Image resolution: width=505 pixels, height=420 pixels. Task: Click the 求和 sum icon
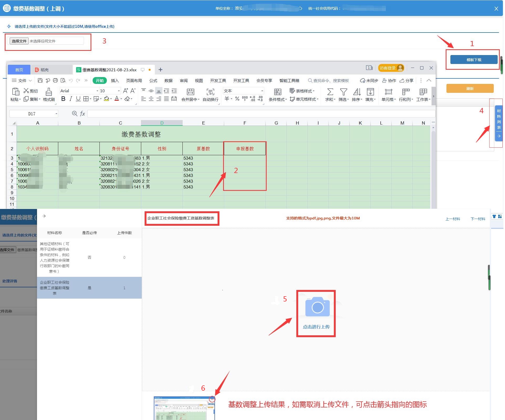[x=330, y=92]
